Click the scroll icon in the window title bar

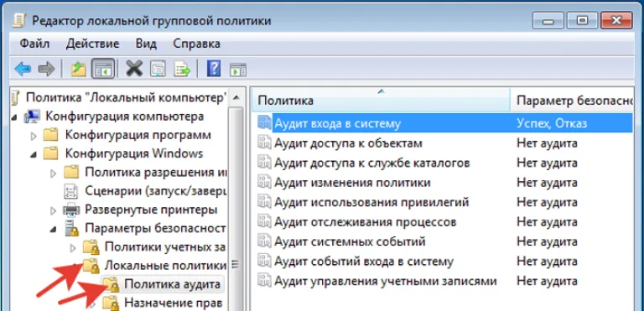pyautogui.click(x=18, y=20)
